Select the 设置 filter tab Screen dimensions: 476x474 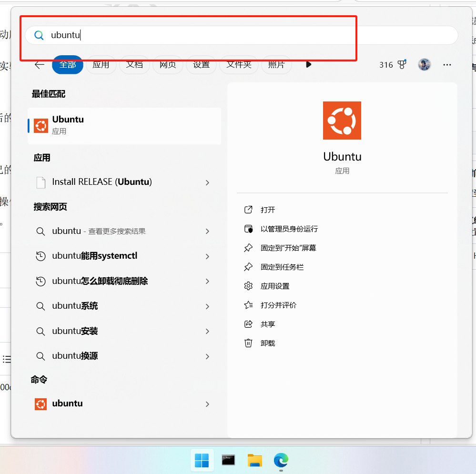click(201, 65)
